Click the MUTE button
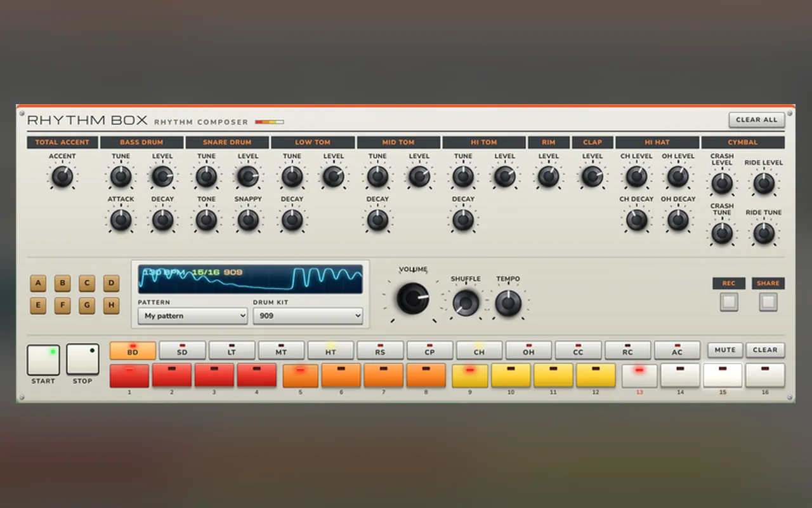 [725, 350]
